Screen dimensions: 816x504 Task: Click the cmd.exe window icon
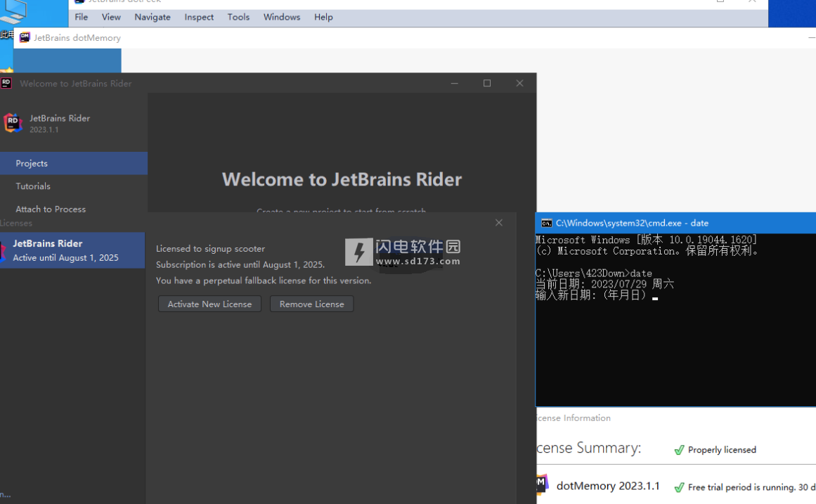546,223
